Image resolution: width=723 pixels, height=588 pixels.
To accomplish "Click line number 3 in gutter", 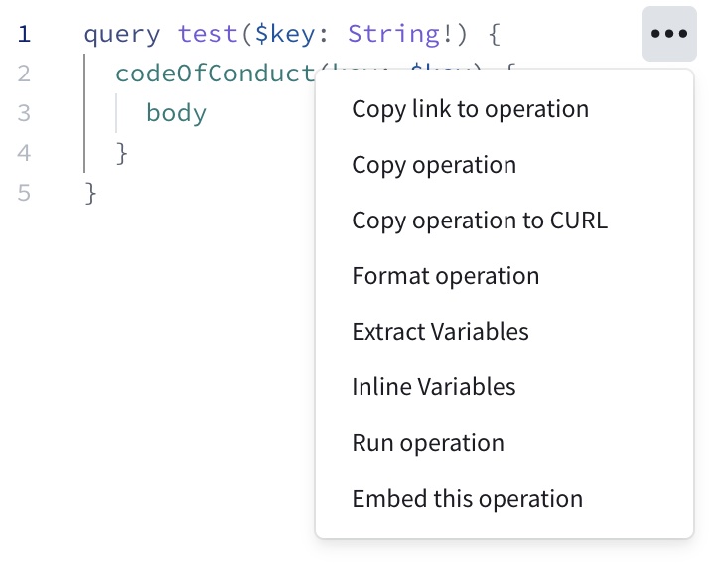I will (x=24, y=113).
